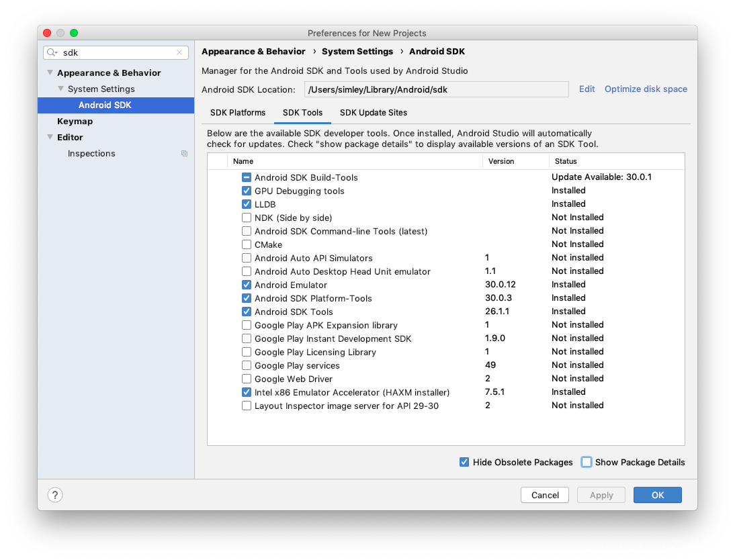Disable Hide Obsolete Packages
735x560 pixels.
(x=464, y=462)
